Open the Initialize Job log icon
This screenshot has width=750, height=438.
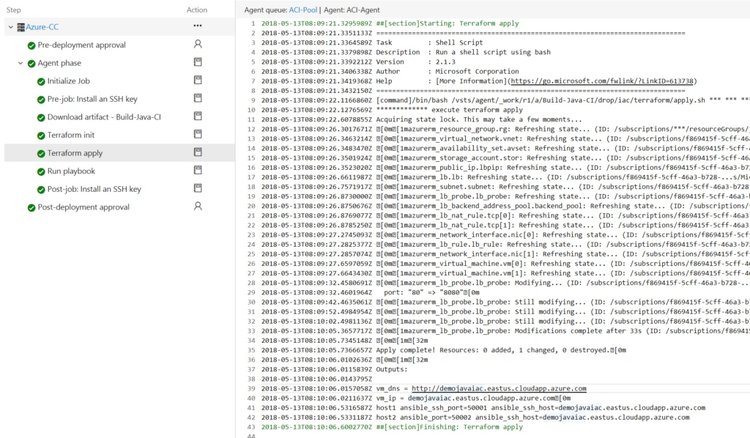coord(198,80)
